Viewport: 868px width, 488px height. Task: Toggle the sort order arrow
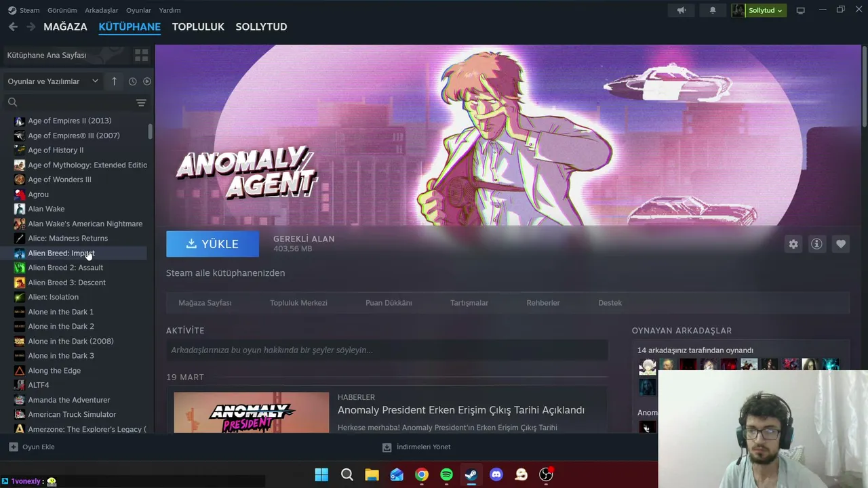click(114, 81)
